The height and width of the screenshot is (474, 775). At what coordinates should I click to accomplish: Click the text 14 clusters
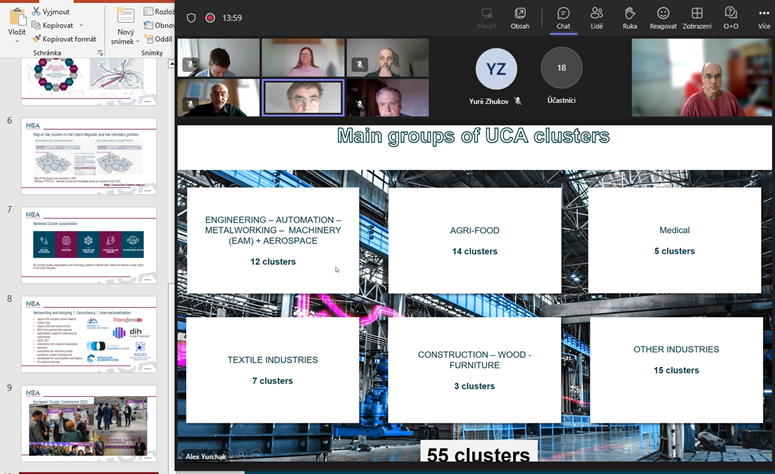(474, 251)
